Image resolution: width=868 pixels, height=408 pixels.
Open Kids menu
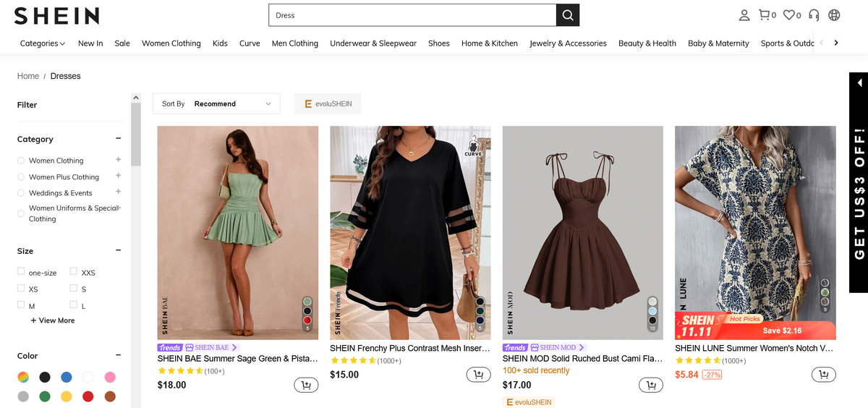pos(220,43)
